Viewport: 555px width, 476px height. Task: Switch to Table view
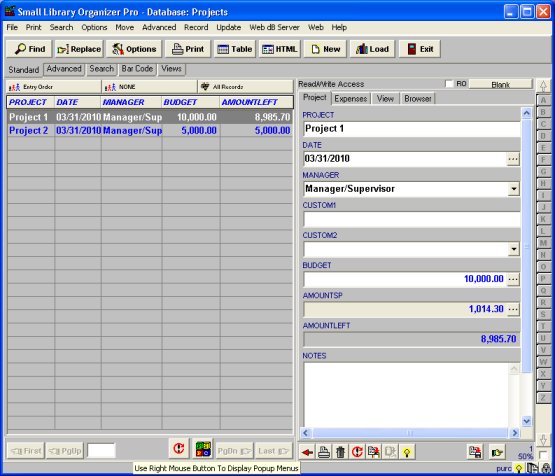235,49
